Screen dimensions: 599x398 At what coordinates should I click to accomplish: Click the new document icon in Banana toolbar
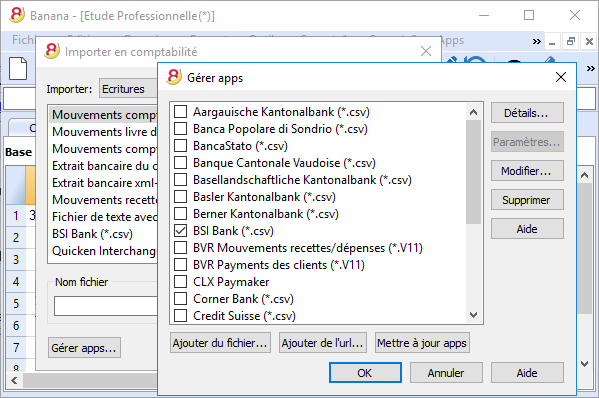click(x=18, y=69)
